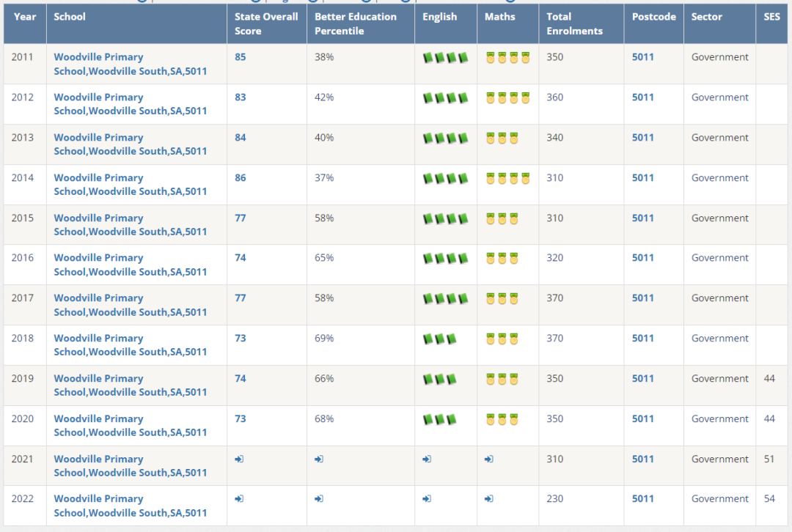The image size is (792, 532).
Task: Click the 2011 state overall score 85
Action: tap(240, 57)
